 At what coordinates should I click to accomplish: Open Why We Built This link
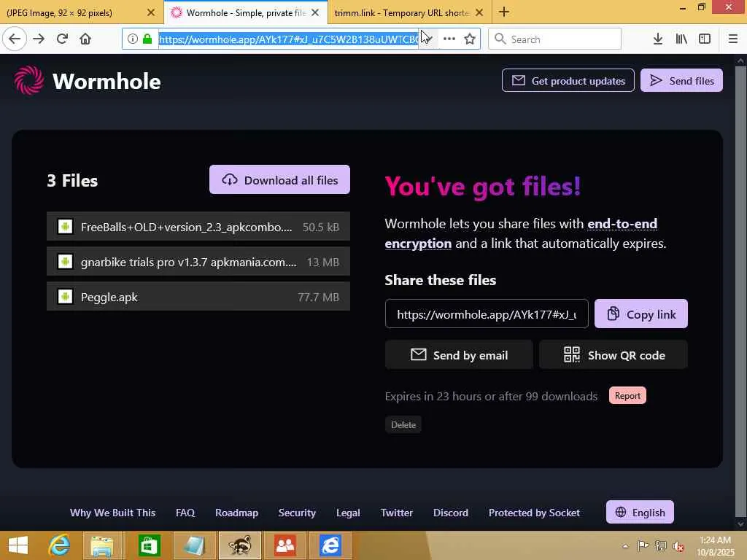[112, 513]
